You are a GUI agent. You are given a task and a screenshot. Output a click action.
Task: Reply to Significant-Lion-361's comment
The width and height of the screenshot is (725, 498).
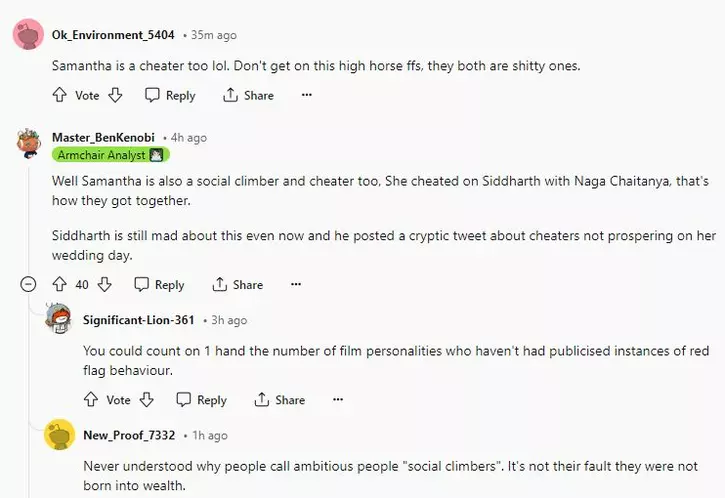201,399
